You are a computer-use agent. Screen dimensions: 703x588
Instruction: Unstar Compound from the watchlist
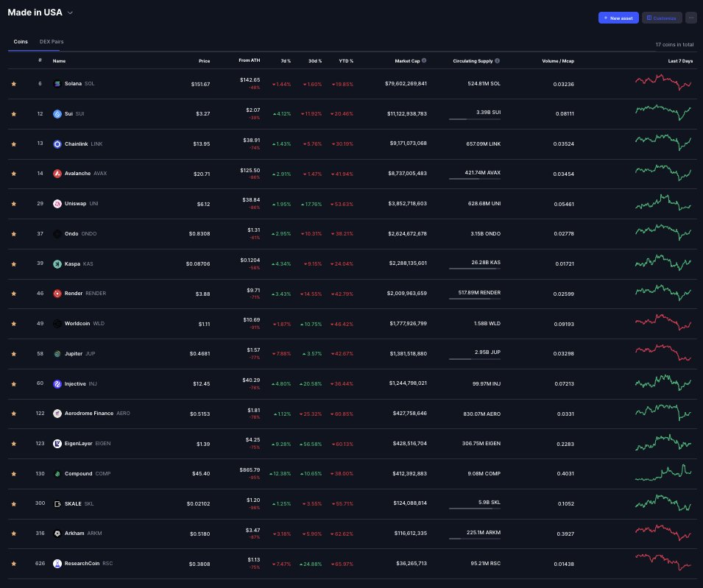pyautogui.click(x=14, y=474)
